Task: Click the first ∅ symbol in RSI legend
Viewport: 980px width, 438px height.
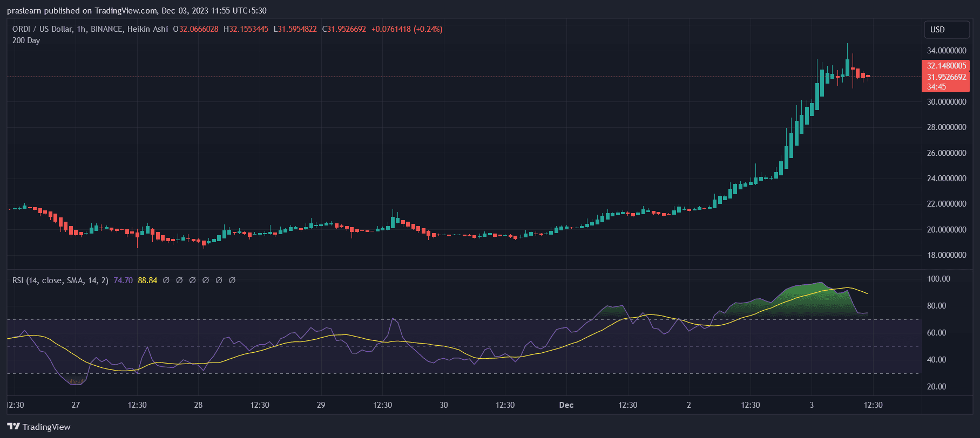Action: coord(166,280)
